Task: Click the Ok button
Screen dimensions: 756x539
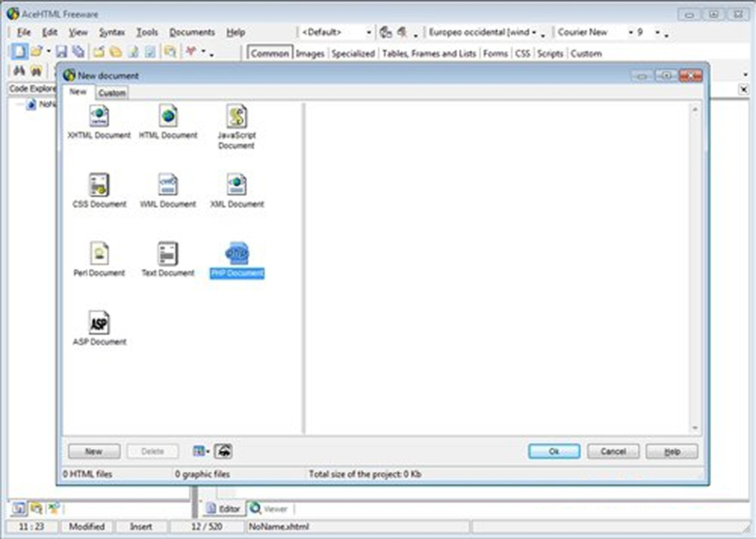Action: point(554,451)
